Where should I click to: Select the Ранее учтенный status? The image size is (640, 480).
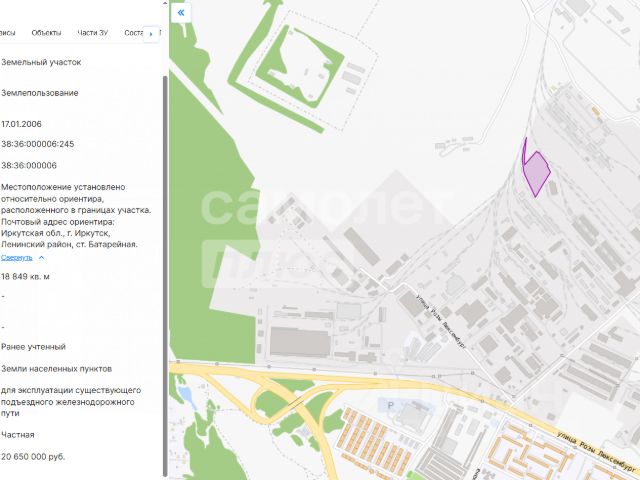[x=33, y=347]
